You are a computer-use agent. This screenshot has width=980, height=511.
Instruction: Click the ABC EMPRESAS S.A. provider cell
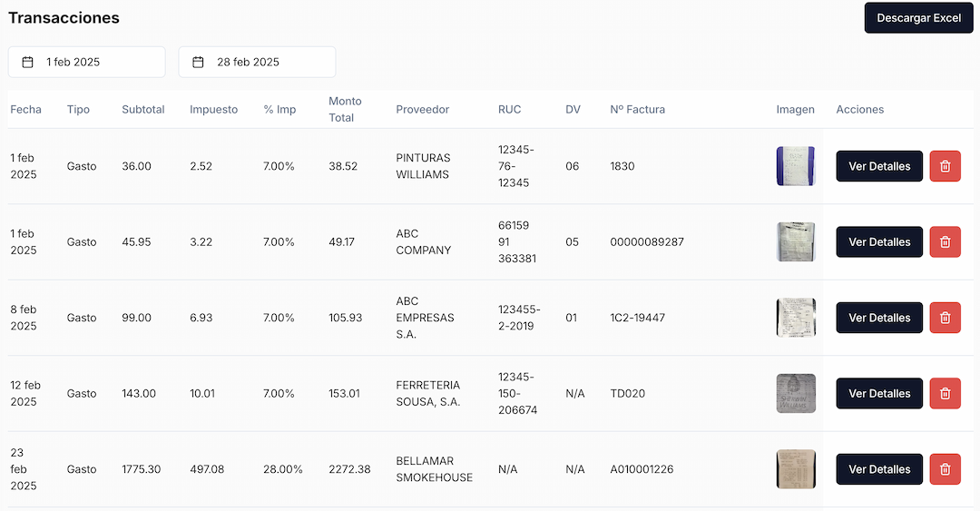point(425,318)
